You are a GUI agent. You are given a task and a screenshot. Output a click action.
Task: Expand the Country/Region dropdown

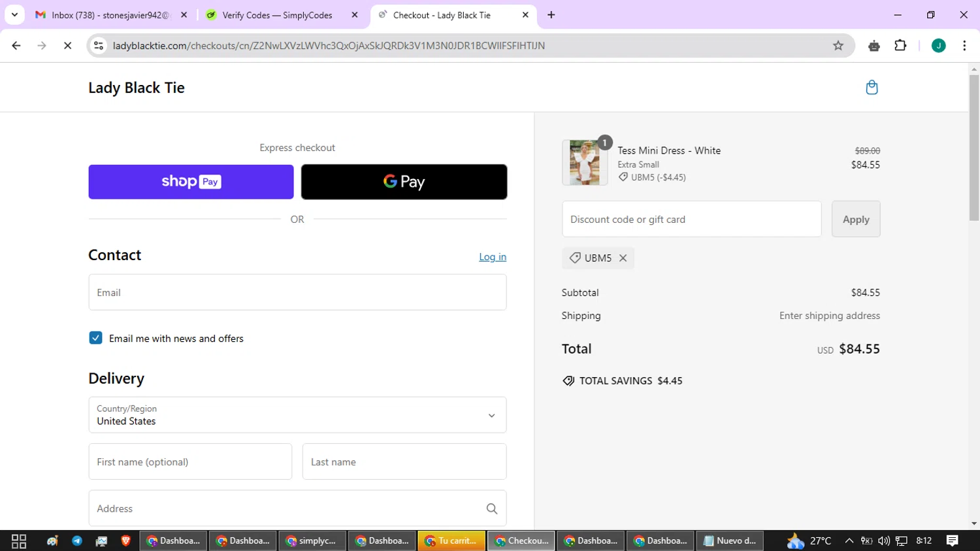[297, 415]
